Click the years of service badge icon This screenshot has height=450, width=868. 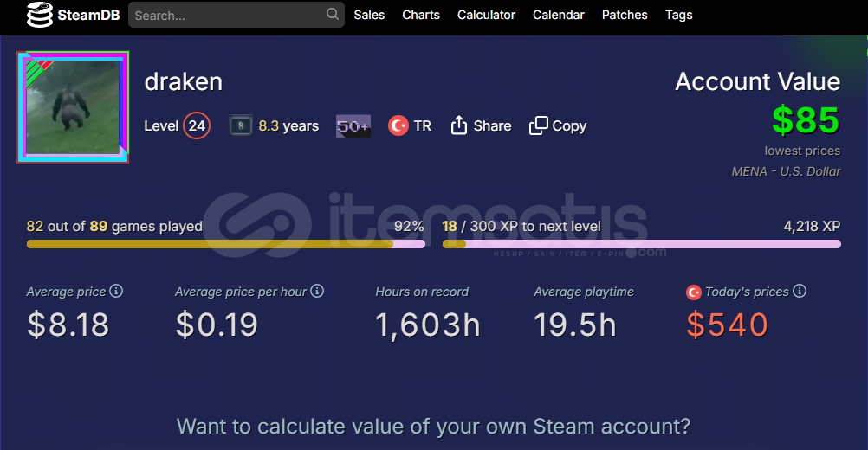241,126
